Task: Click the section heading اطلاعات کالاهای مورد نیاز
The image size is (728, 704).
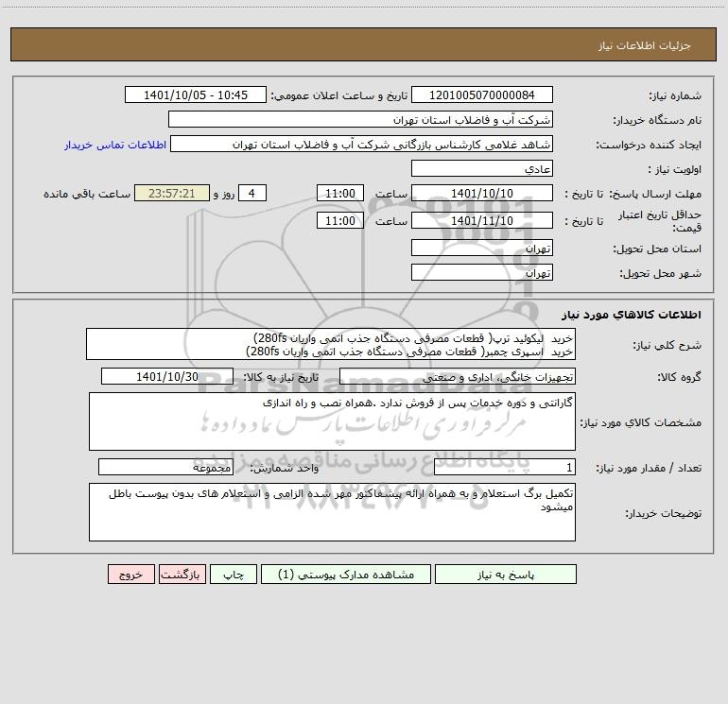Action: click(632, 315)
